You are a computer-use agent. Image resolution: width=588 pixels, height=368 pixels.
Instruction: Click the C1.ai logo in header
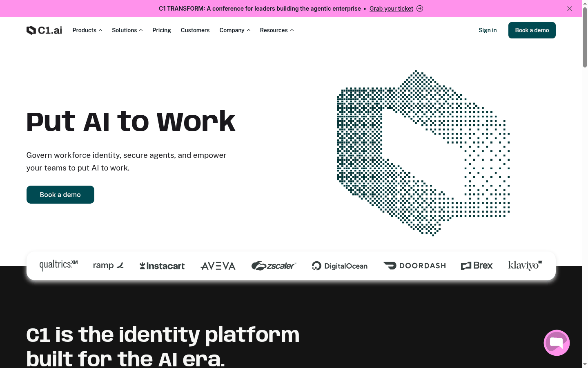click(44, 30)
